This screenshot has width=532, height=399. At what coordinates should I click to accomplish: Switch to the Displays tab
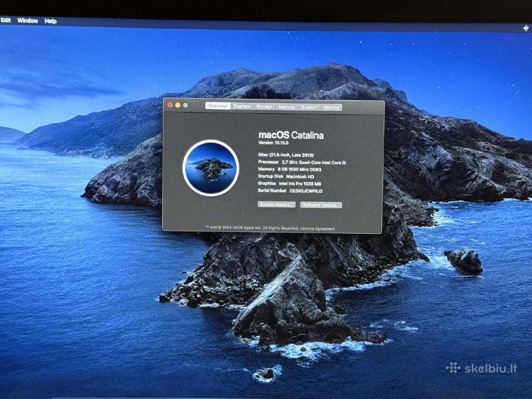(x=242, y=106)
